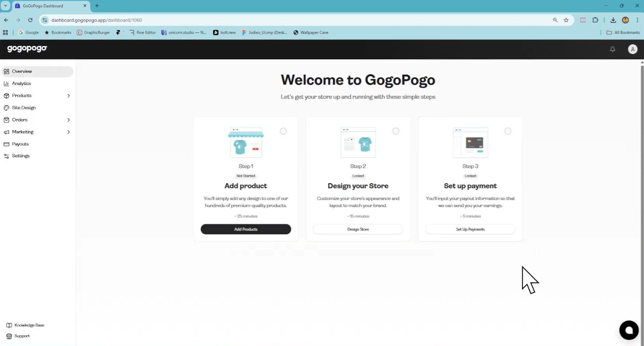Close the GoGoPogo Dashboard tab
Image resolution: width=644 pixels, height=346 pixels.
point(85,6)
